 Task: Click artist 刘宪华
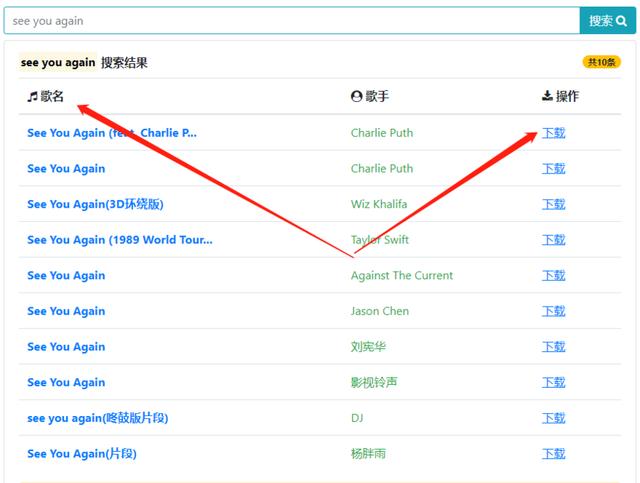pos(368,347)
